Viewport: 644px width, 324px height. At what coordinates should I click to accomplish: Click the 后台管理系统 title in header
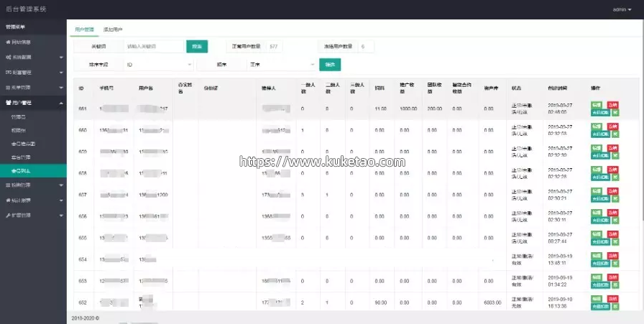click(27, 9)
